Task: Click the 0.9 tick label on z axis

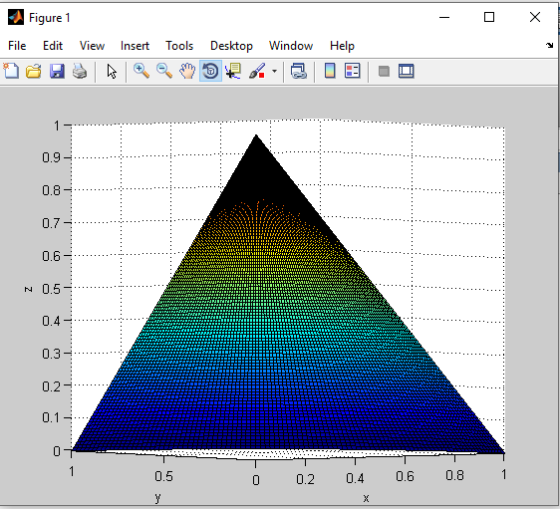Action: click(51, 158)
